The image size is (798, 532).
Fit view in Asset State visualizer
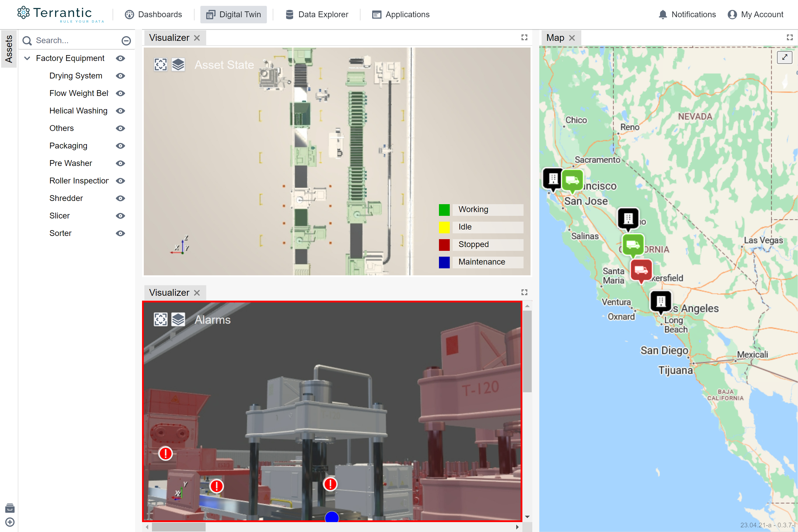[x=160, y=64]
